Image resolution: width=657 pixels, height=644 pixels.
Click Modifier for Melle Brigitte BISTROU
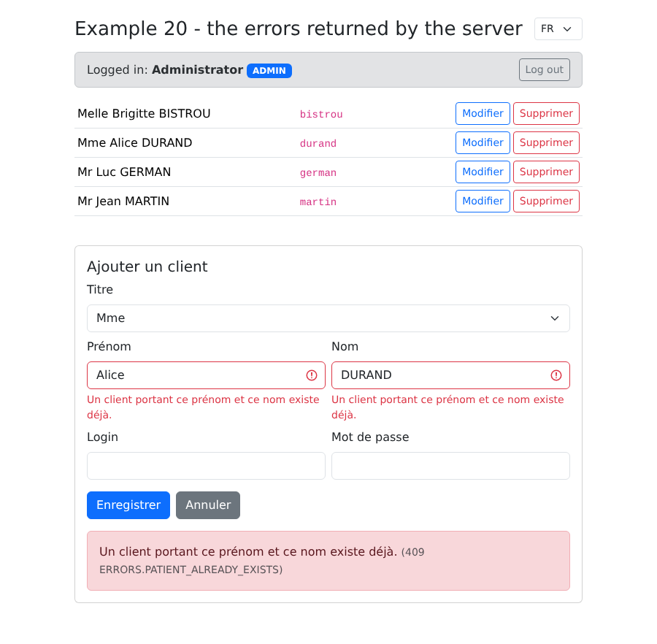click(x=483, y=114)
